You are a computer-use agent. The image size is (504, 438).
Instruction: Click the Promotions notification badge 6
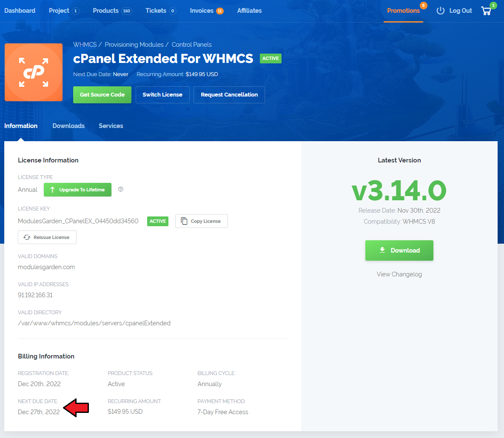[x=423, y=6]
